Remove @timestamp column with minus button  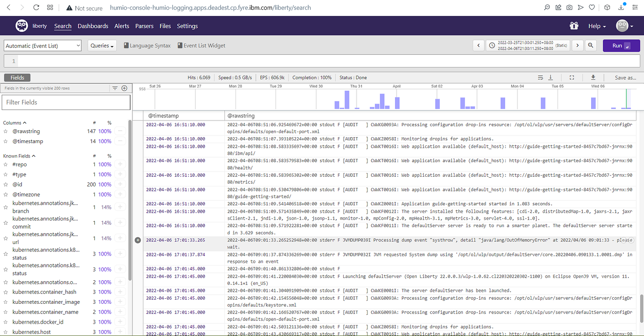120,141
